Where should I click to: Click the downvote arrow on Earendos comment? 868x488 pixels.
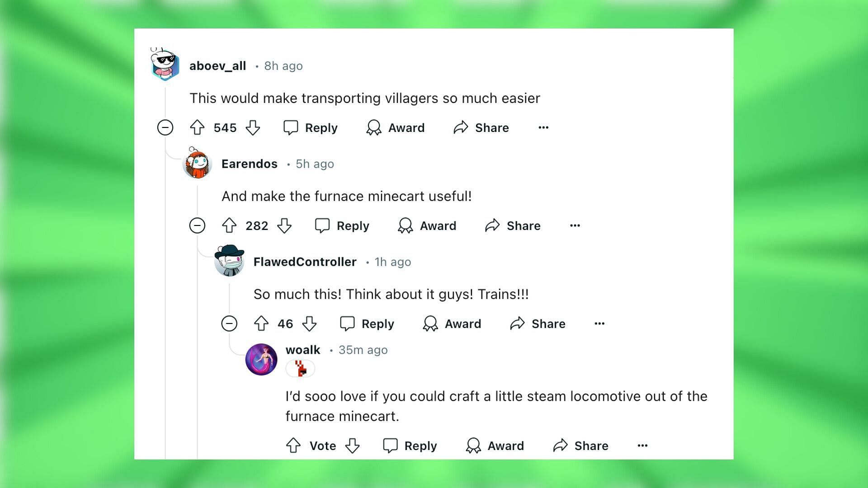point(285,225)
